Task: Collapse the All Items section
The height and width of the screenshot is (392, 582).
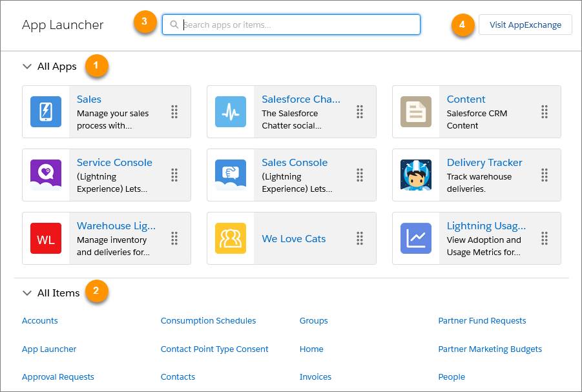Action: pyautogui.click(x=26, y=293)
